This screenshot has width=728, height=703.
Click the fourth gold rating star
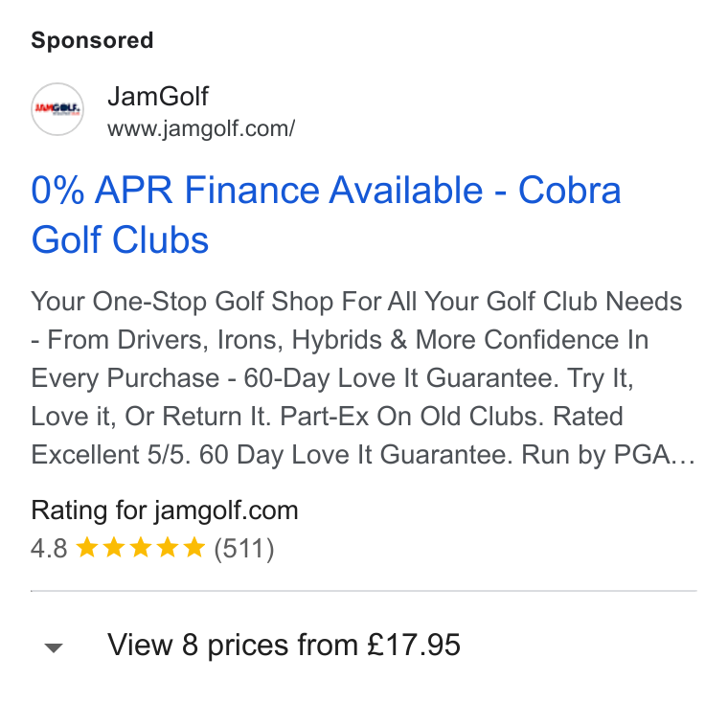pyautogui.click(x=167, y=547)
